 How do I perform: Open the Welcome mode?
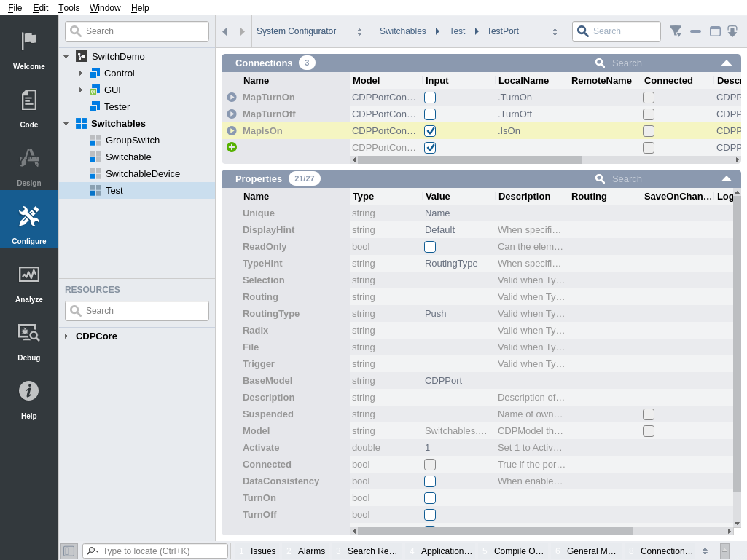click(28, 48)
